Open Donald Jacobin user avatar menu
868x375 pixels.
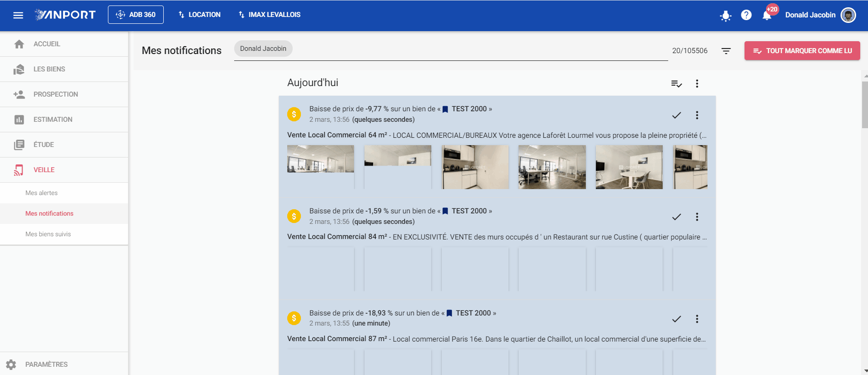pyautogui.click(x=848, y=15)
